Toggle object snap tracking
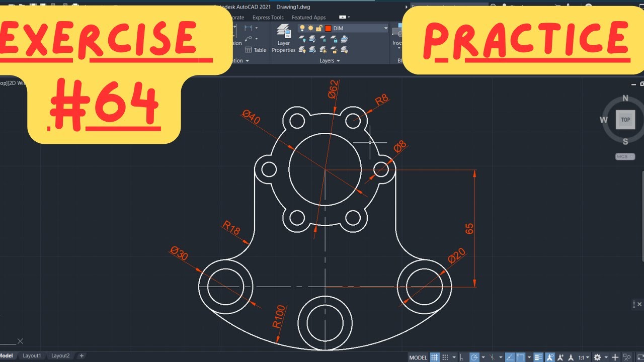Screen dimensions: 644x362 [x=510, y=357]
